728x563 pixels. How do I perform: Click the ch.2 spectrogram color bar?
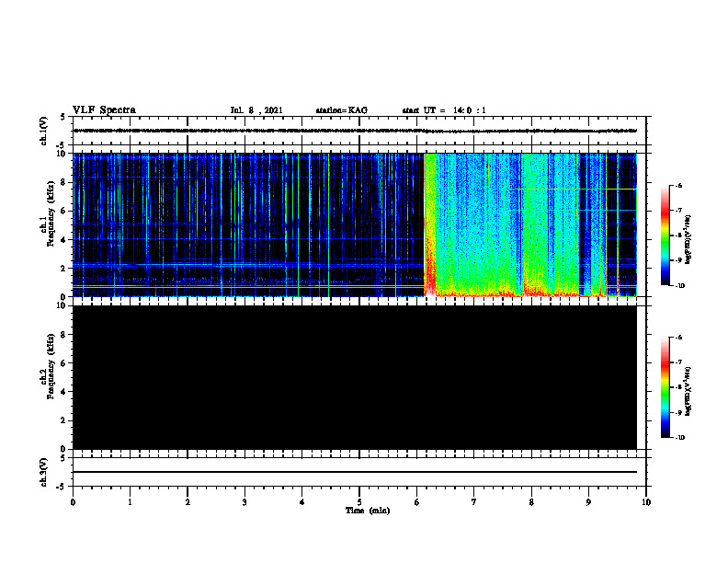click(x=665, y=387)
